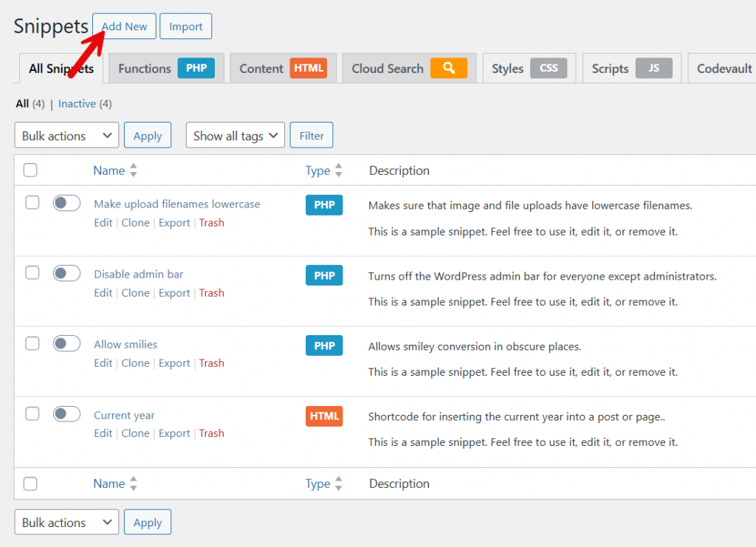Click the Add New button
756x547 pixels.
(x=124, y=27)
